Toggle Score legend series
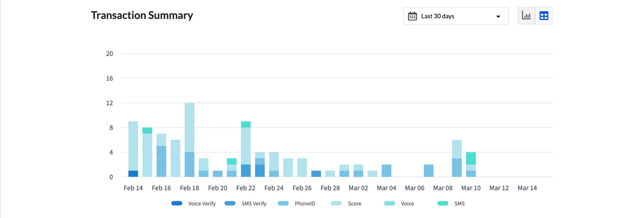The width and height of the screenshot is (644, 218). tap(346, 203)
